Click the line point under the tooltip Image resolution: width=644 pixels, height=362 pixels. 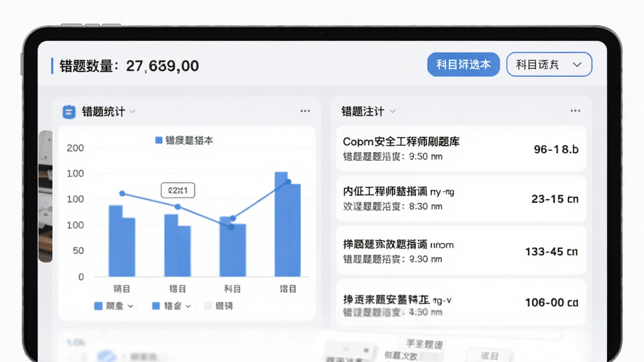[x=178, y=207]
